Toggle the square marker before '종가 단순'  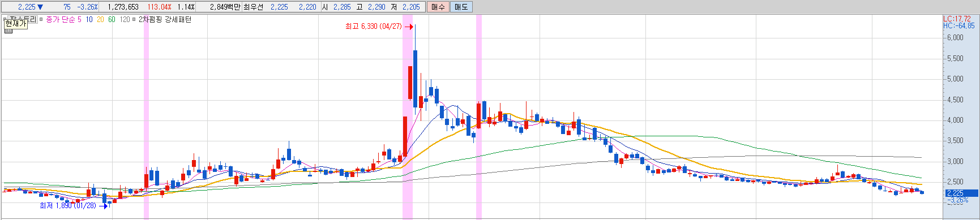[41, 20]
